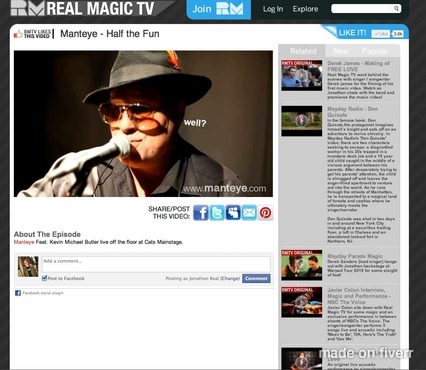Open Derek James - Making of FREE LOVE title
Image resolution: width=426 pixels, height=370 pixels.
click(x=358, y=66)
